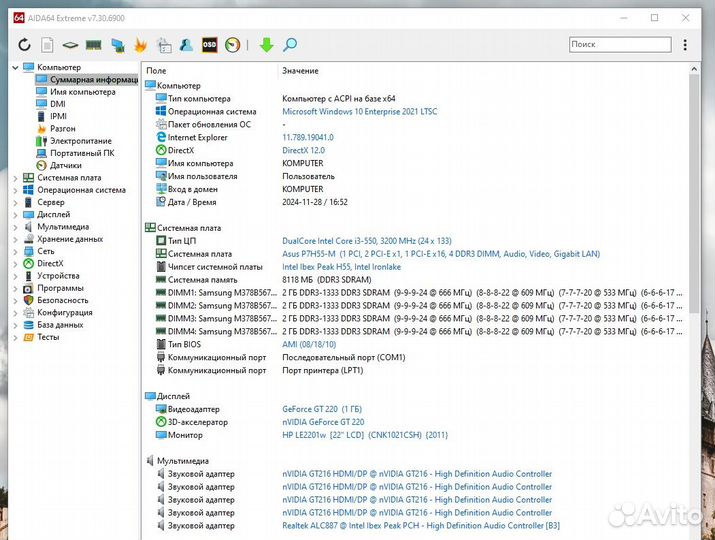Expand the Тесты tree node
This screenshot has height=540, width=715.
[14, 337]
